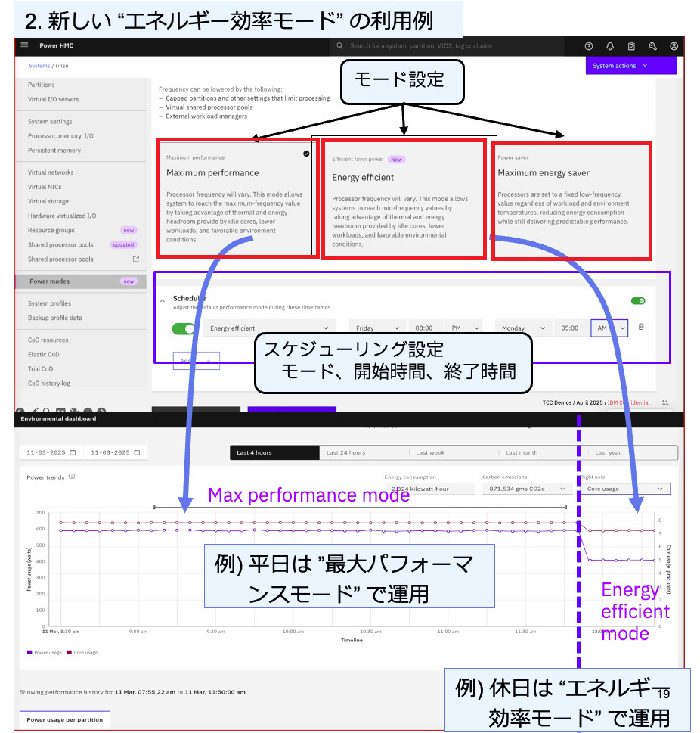Switch to the Last 24 hours tab
The image size is (700, 733).
click(x=364, y=452)
